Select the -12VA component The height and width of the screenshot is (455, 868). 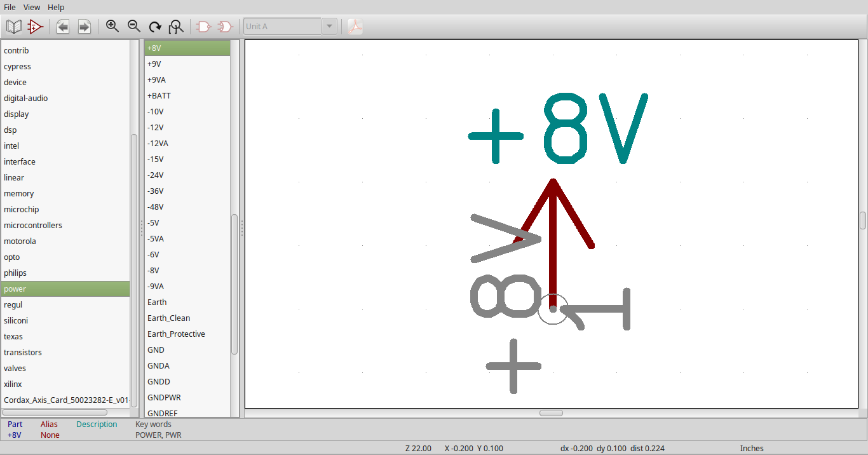[187, 143]
